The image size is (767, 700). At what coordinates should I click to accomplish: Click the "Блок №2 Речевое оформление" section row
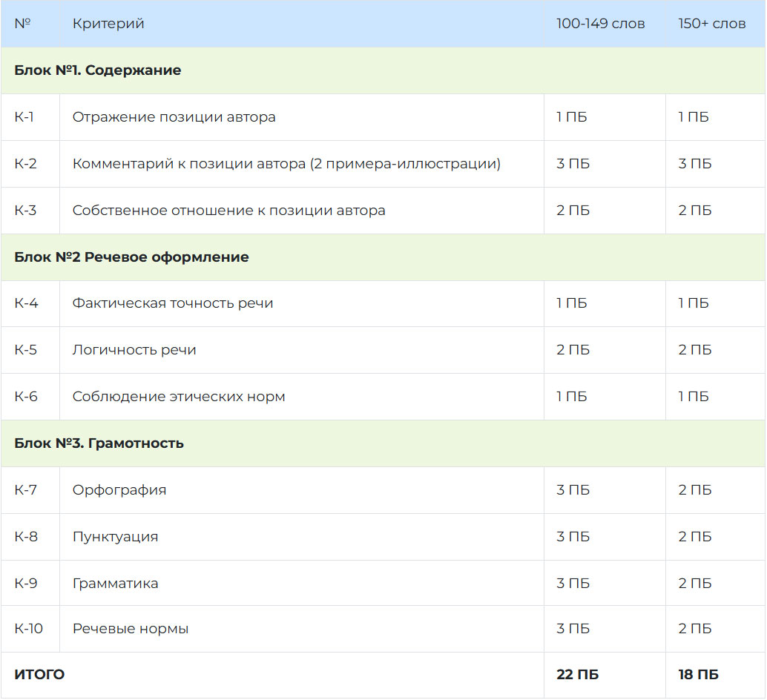click(x=383, y=257)
